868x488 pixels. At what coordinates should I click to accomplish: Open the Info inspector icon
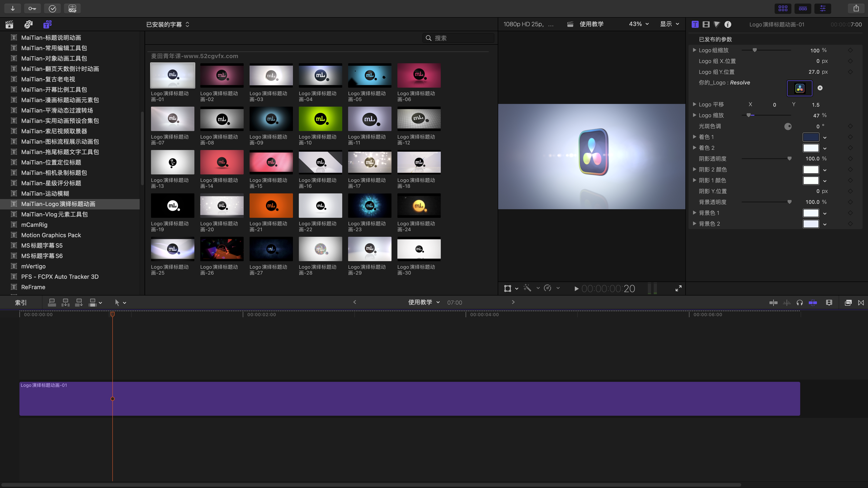pos(728,24)
